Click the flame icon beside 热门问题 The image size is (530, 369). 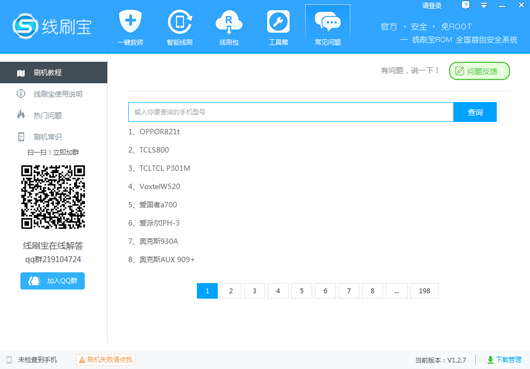tap(21, 115)
